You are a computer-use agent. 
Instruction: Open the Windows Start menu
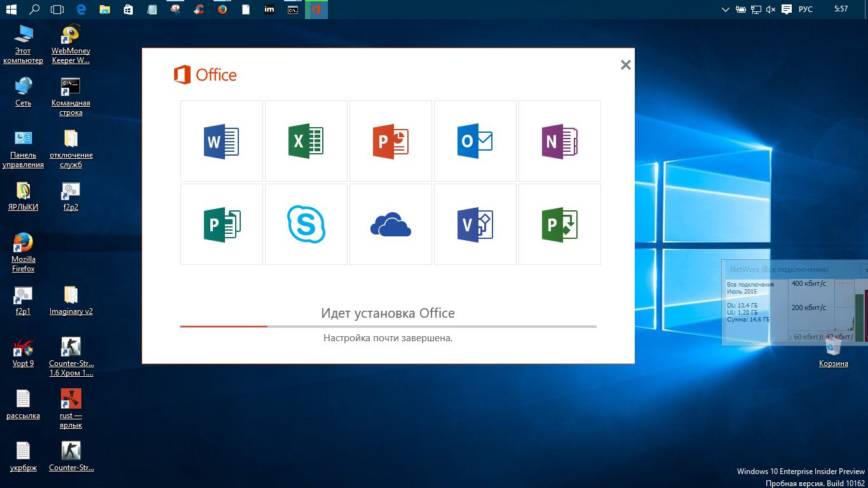click(x=11, y=10)
